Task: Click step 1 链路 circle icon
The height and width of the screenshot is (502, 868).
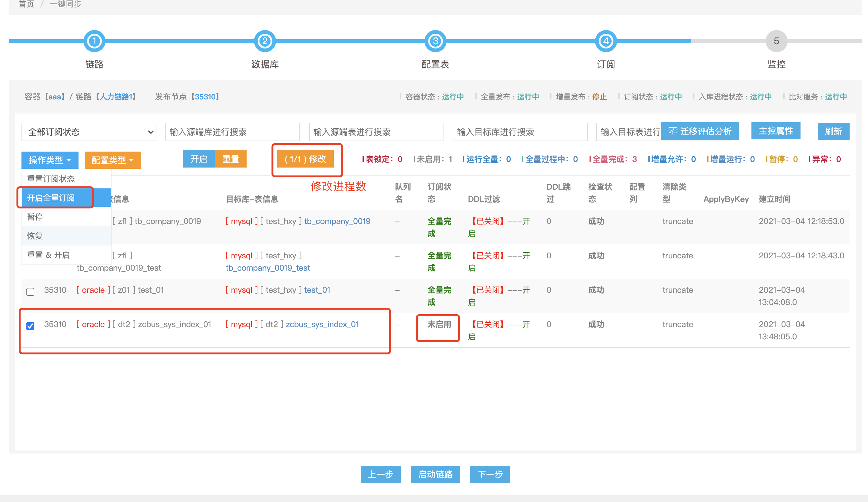Action: coord(94,41)
